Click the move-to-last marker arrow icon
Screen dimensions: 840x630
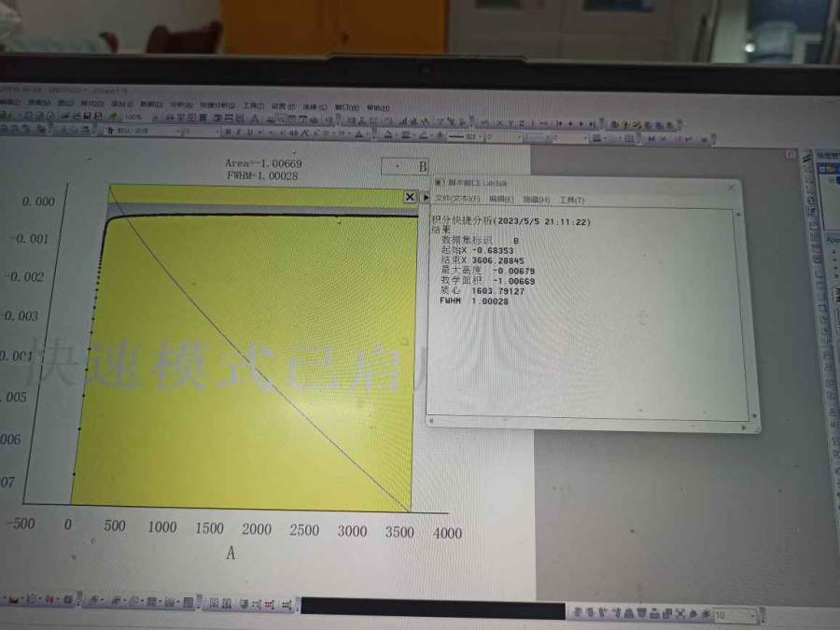point(593,124)
